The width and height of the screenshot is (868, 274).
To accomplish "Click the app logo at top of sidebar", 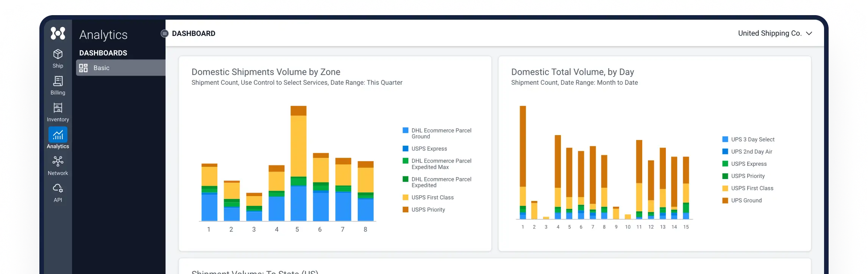I will [x=58, y=33].
